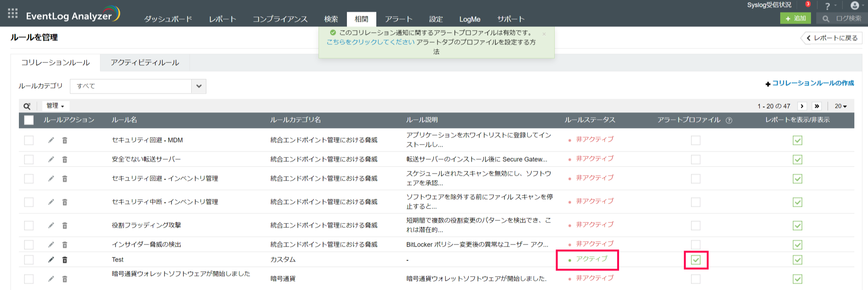Go to the last page of rules
The height and width of the screenshot is (290, 868).
pyautogui.click(x=817, y=106)
